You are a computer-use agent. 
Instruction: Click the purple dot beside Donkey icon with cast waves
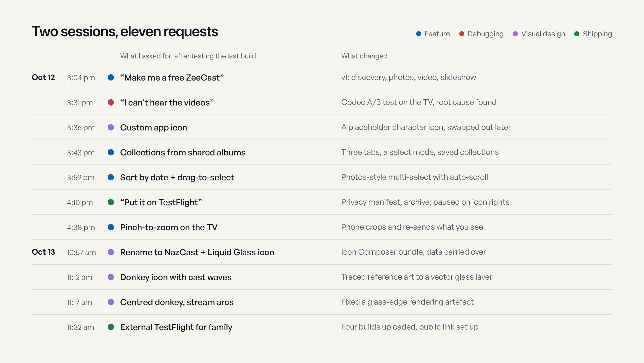111,277
